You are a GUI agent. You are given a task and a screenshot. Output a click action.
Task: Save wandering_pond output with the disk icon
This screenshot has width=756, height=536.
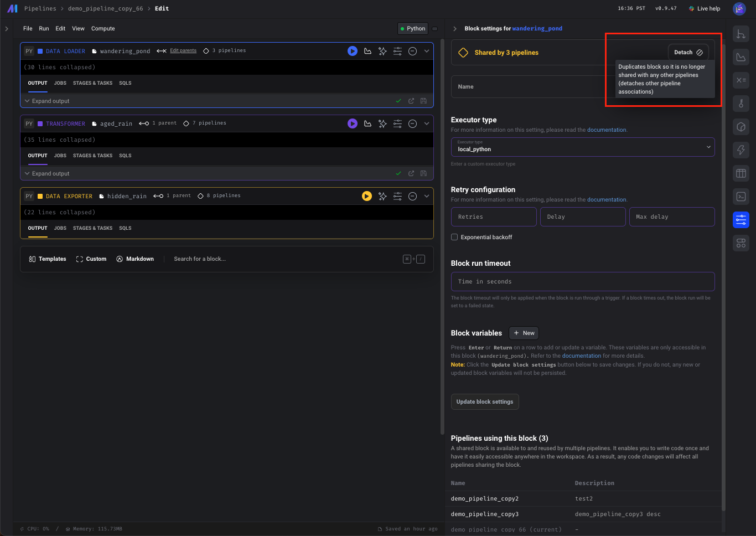(423, 101)
